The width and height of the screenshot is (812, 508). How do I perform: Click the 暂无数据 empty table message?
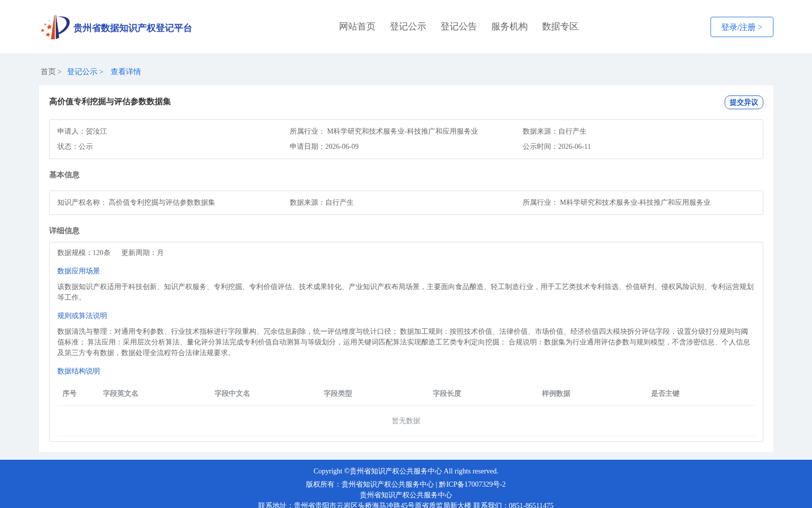pyautogui.click(x=406, y=421)
